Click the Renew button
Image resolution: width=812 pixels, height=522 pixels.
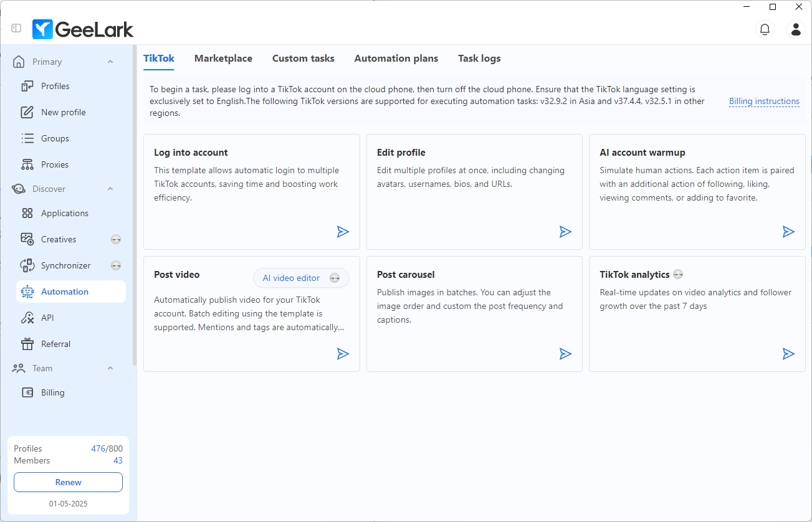click(x=69, y=482)
